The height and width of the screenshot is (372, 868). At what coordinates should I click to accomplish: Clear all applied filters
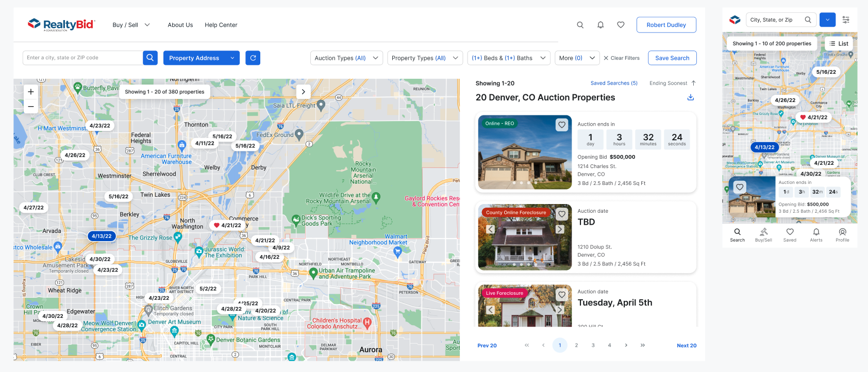point(622,58)
